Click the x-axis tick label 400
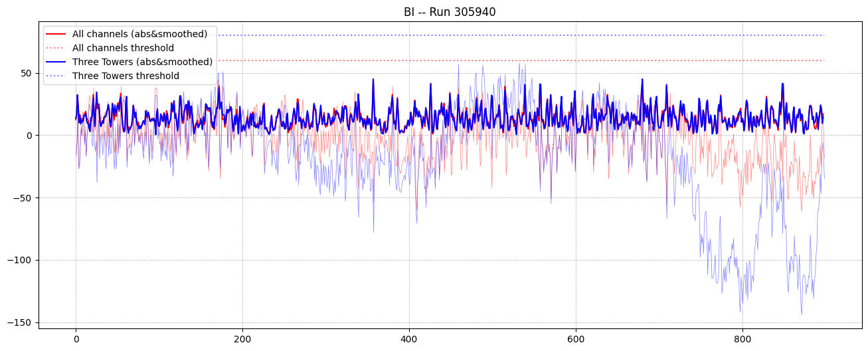The image size is (868, 351). click(x=409, y=338)
